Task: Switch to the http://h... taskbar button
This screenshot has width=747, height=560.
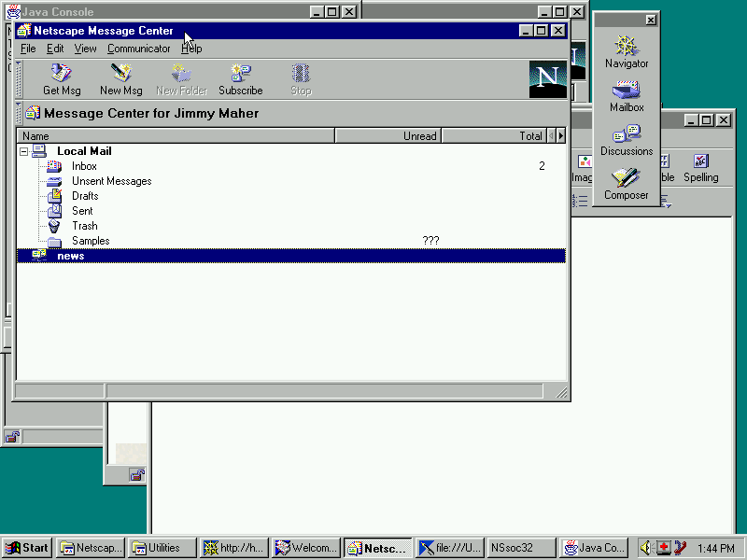Action: coord(235,548)
